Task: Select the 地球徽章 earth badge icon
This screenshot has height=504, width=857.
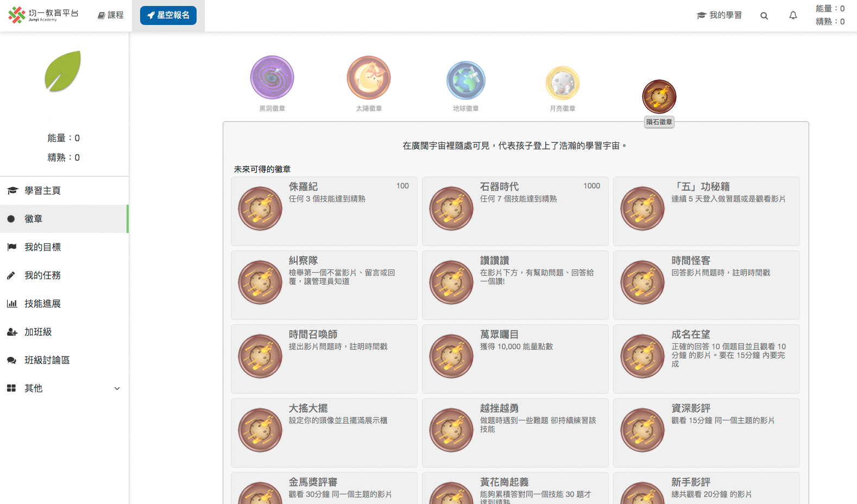Action: point(465,80)
